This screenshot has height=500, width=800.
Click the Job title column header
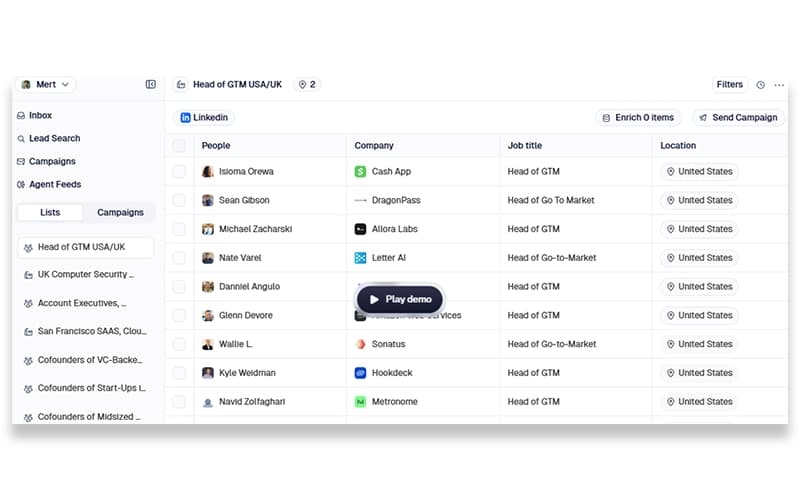pos(524,145)
